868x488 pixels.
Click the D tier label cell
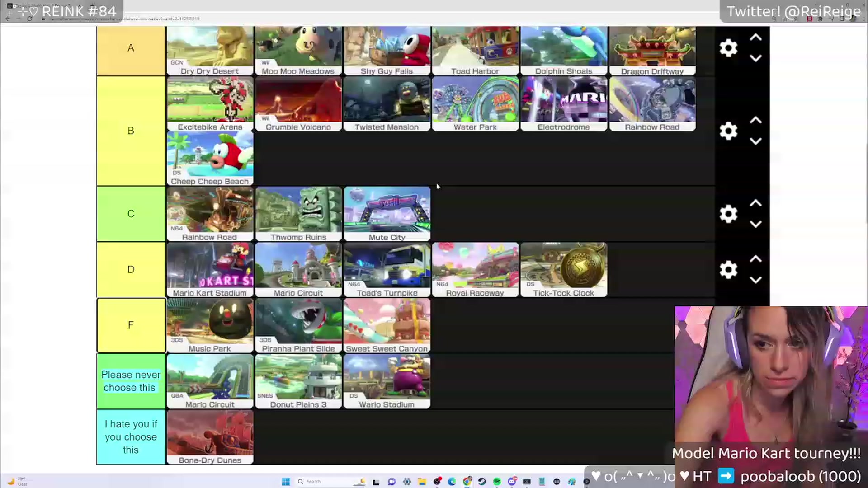[131, 270]
